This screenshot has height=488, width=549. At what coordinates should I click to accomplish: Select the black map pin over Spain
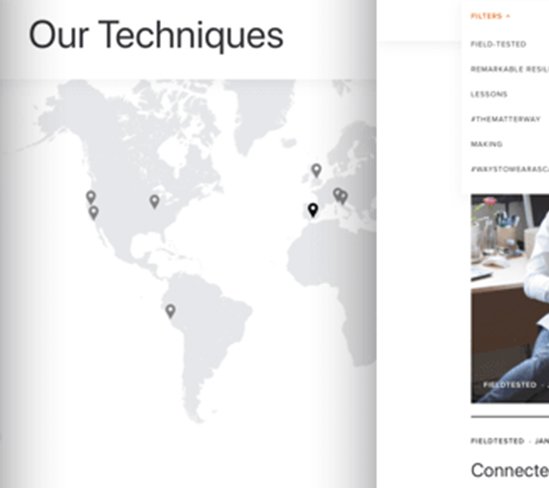point(313,210)
